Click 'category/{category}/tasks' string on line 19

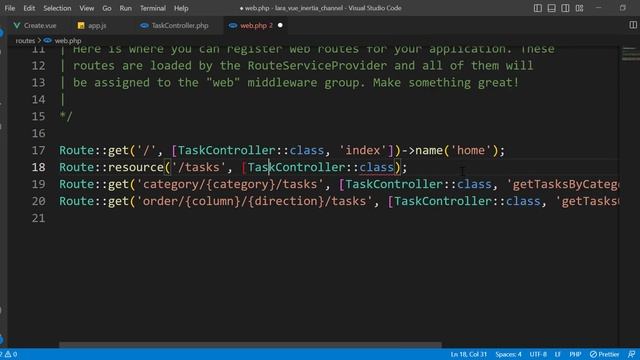click(x=230, y=184)
